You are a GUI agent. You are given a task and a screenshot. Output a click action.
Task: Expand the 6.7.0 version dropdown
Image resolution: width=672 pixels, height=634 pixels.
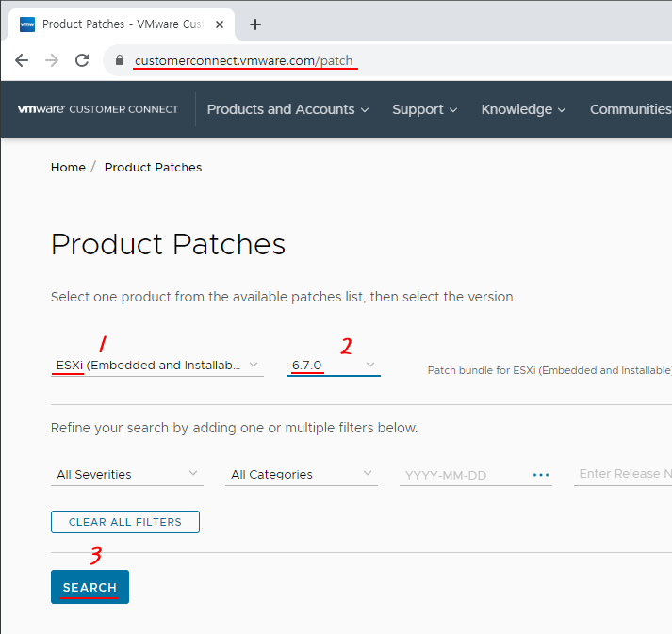click(334, 365)
